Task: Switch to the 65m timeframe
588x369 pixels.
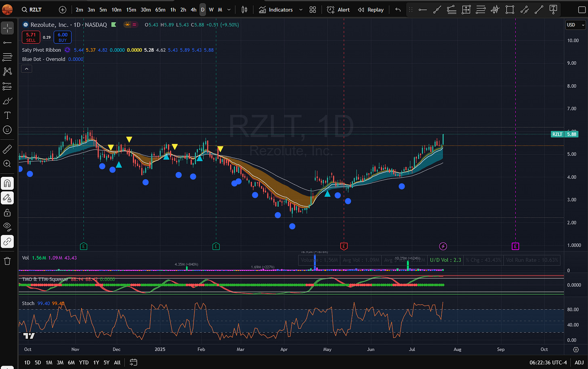Action: point(160,10)
